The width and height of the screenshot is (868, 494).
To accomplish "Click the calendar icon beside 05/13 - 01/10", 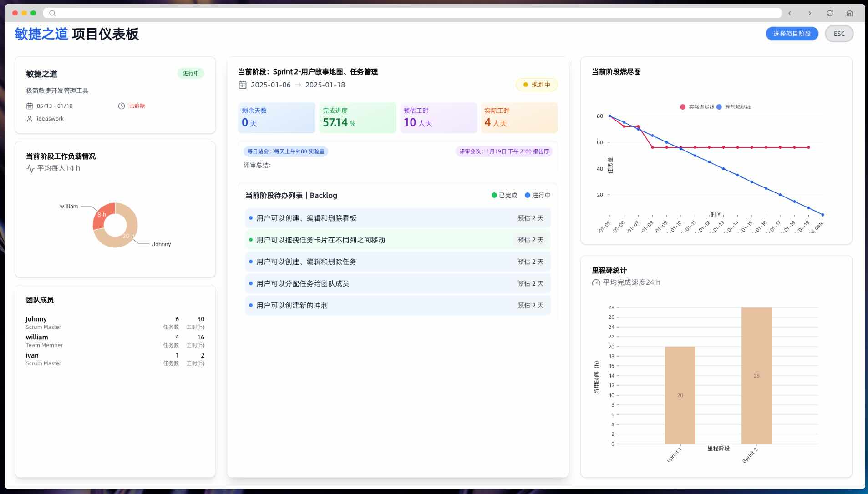I will 30,106.
